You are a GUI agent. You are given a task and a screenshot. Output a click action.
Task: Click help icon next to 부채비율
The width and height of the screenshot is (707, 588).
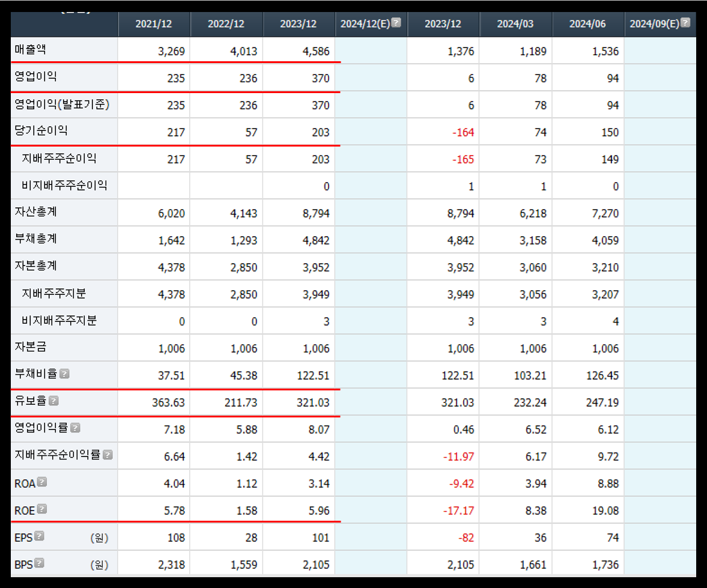64,374
